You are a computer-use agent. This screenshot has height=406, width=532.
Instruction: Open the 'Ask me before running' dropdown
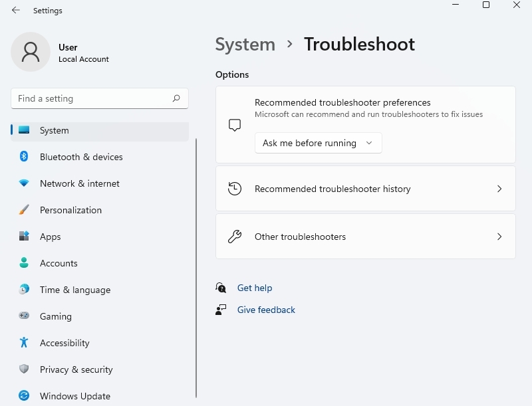click(x=318, y=143)
